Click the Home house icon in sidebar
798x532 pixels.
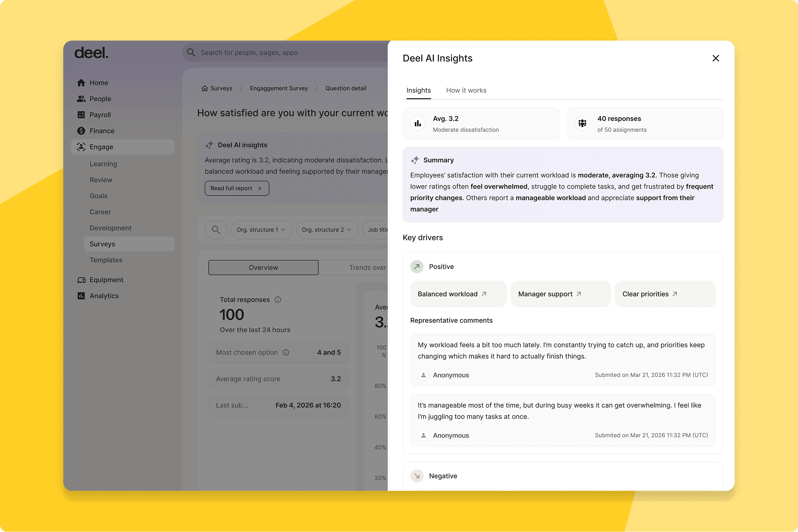pyautogui.click(x=81, y=83)
